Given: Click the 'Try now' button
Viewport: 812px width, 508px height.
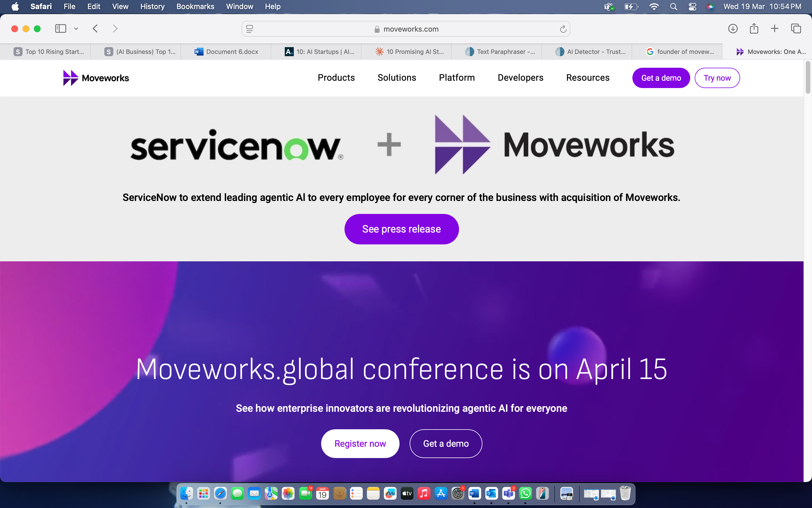Looking at the screenshot, I should [x=717, y=78].
